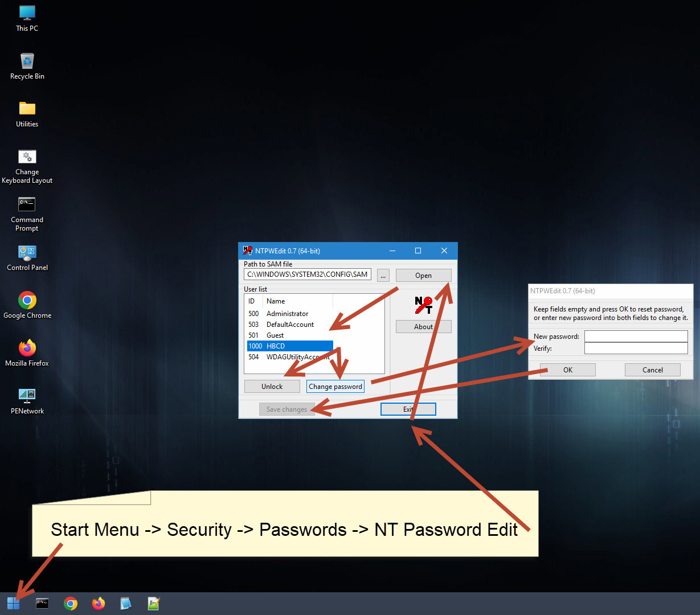Open Command Prompt from the taskbar

point(42,604)
